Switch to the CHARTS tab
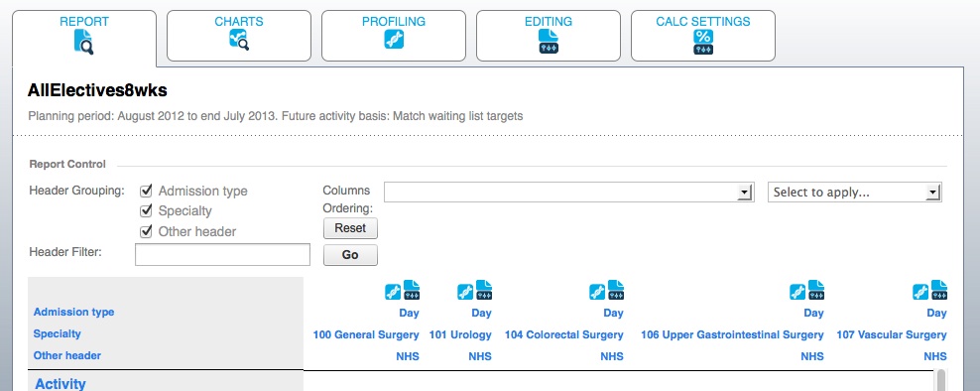The height and width of the screenshot is (391, 980). pyautogui.click(x=239, y=36)
